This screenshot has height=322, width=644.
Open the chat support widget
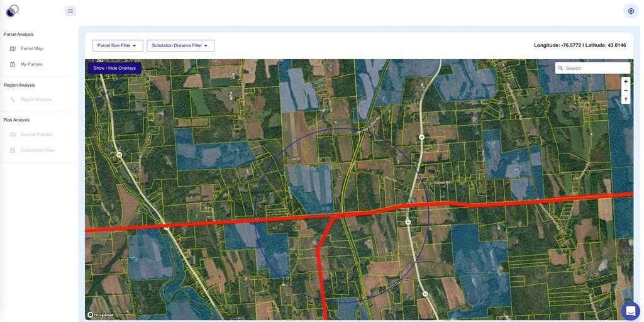click(x=630, y=311)
